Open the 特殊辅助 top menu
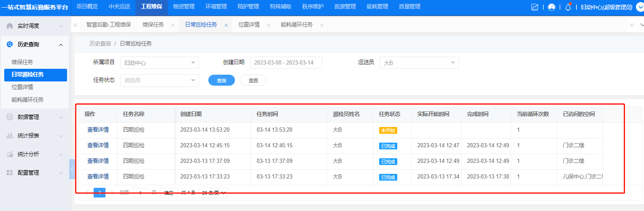Viewport: 644px width, 211px height. click(280, 7)
